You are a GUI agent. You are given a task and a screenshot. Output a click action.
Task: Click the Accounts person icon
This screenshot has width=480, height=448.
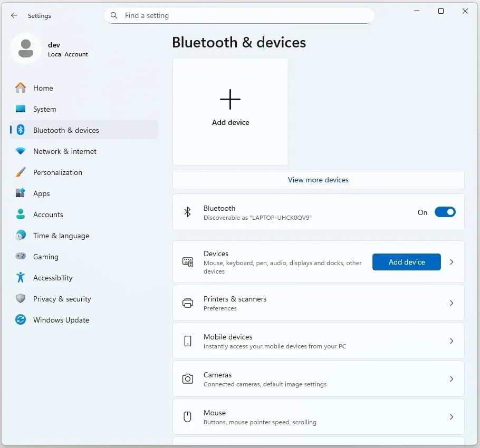click(x=21, y=215)
